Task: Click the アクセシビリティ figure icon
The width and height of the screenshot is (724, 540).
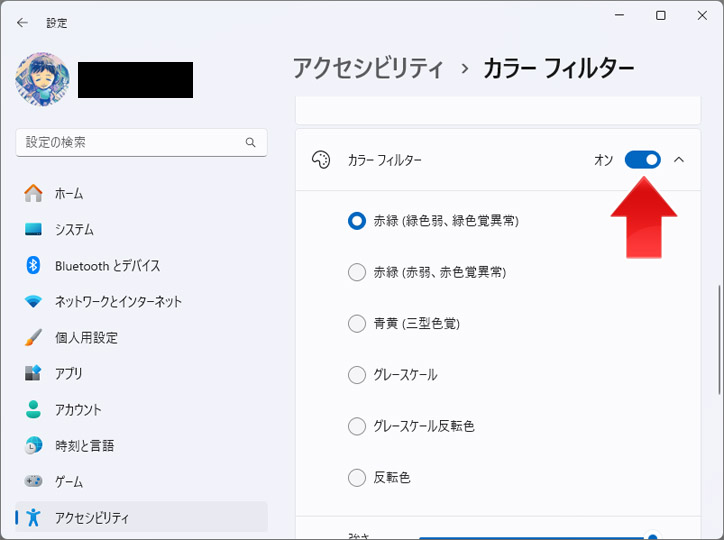Action: pyautogui.click(x=33, y=517)
